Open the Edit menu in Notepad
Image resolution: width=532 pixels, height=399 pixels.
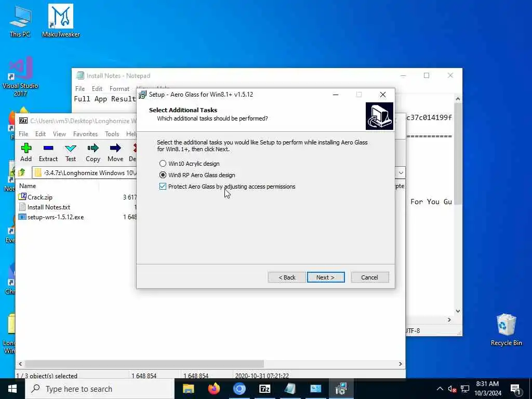pos(97,89)
